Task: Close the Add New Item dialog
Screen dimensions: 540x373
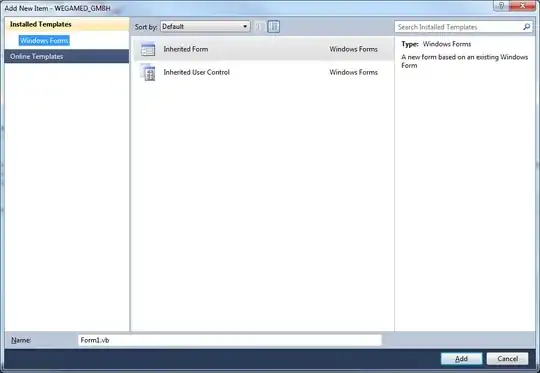Action: click(522, 6)
